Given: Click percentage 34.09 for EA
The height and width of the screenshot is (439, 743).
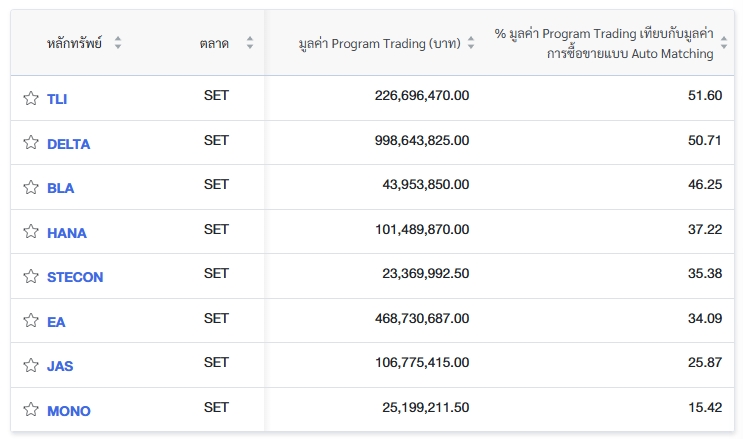Looking at the screenshot, I should (705, 318).
